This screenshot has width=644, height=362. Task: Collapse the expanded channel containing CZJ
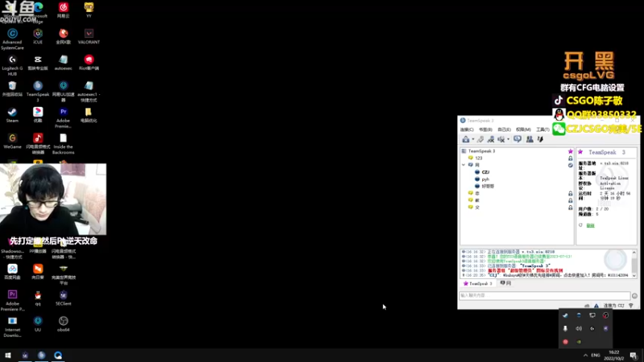click(464, 165)
